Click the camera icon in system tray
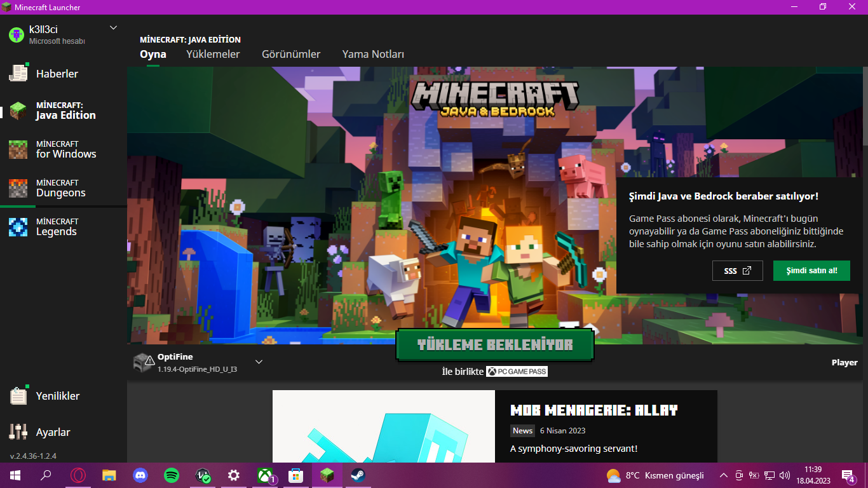868x488 pixels. (x=739, y=475)
